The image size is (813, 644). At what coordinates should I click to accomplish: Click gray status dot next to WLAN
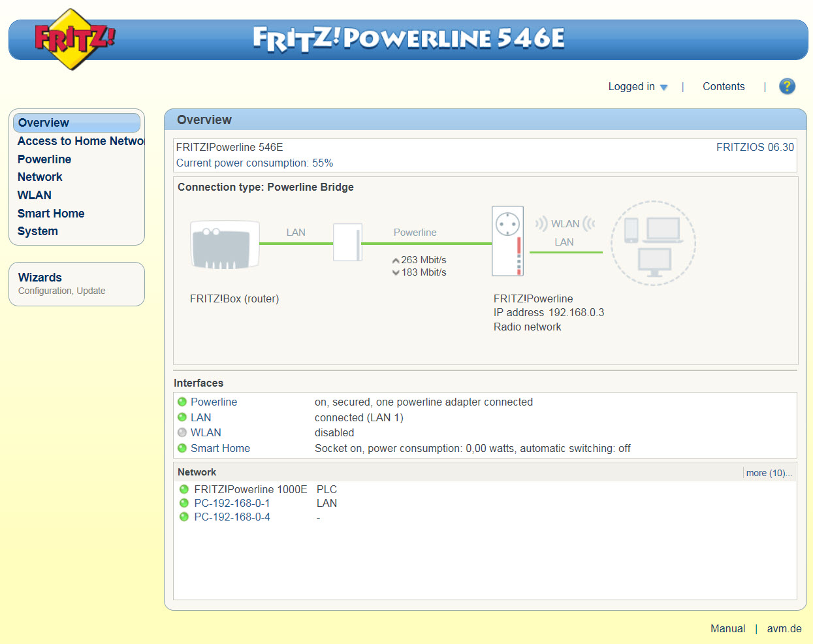pos(182,432)
